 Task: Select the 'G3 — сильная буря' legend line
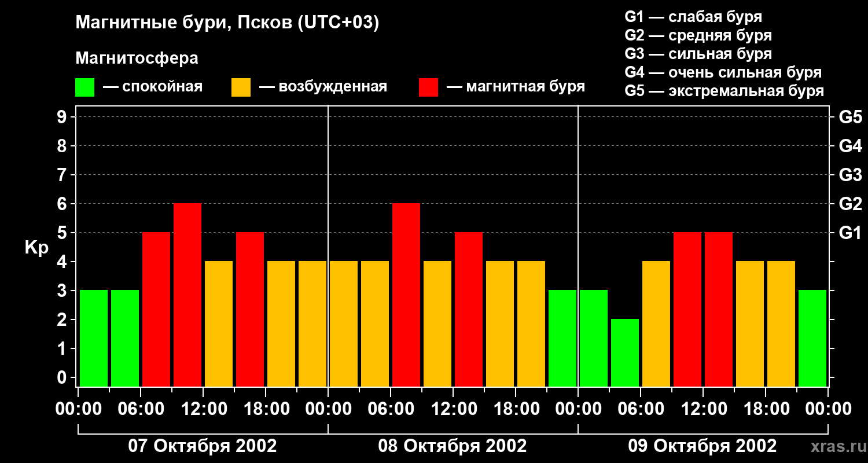698,54
